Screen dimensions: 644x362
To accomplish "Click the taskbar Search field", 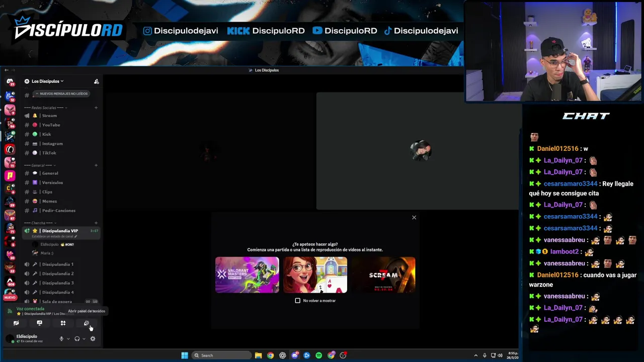I will point(221,355).
